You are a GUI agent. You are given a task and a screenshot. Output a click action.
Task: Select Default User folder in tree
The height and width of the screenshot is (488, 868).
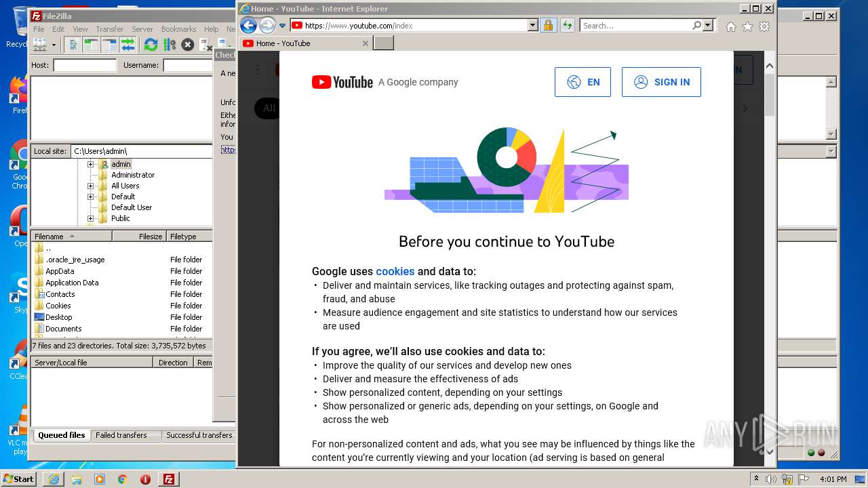132,207
